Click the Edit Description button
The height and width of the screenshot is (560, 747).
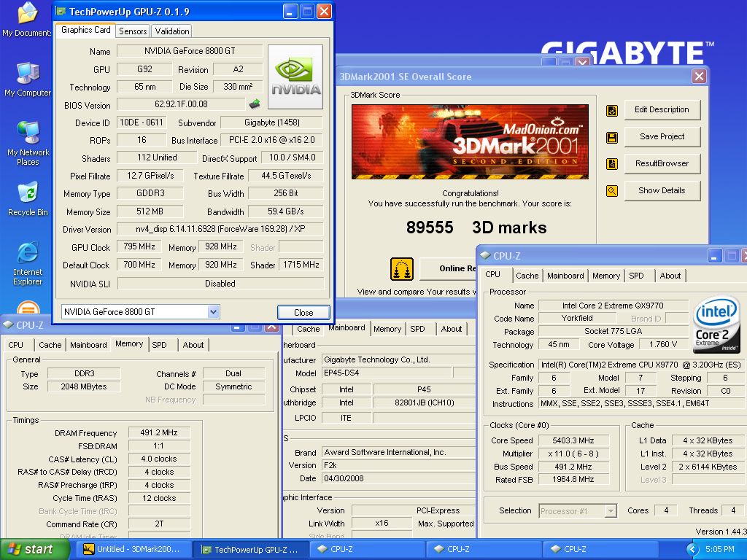(662, 109)
